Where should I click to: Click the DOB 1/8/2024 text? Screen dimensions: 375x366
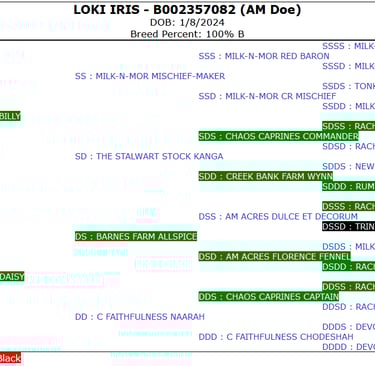(x=187, y=23)
